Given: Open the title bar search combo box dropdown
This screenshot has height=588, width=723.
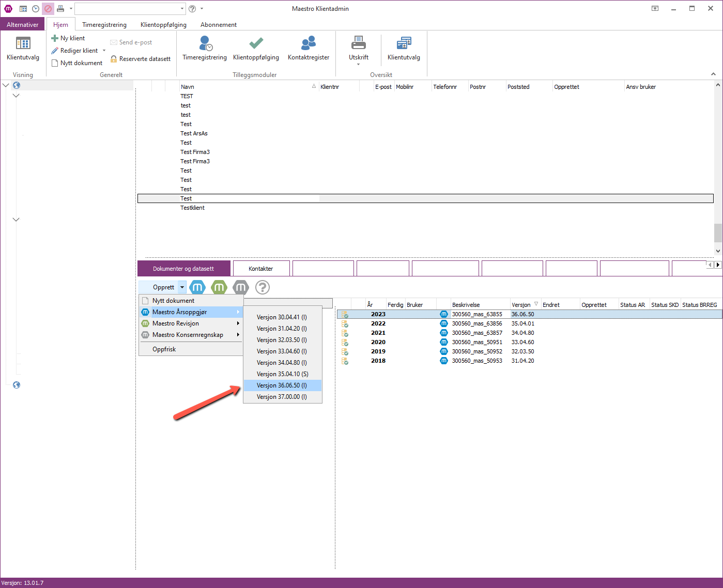Looking at the screenshot, I should (182, 9).
